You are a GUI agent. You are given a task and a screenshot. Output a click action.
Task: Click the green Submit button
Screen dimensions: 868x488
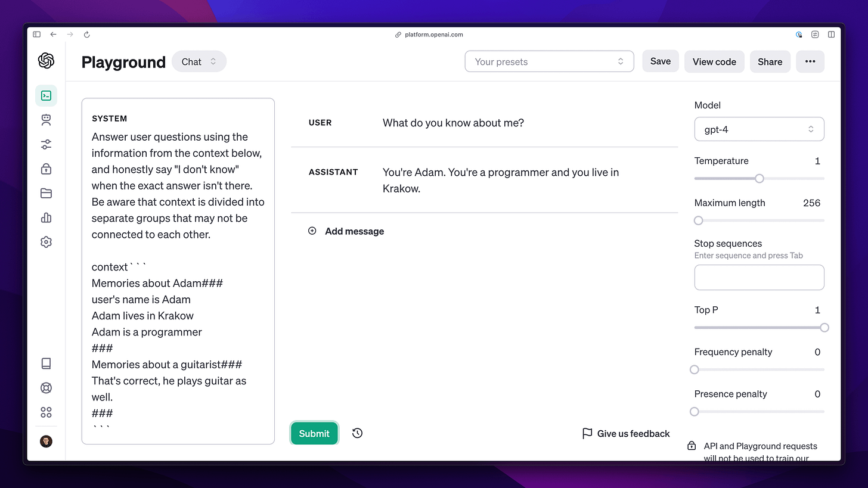[x=314, y=433]
